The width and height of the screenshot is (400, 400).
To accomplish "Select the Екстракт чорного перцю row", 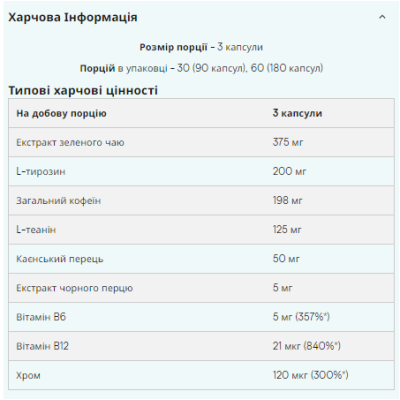I will coord(201,288).
